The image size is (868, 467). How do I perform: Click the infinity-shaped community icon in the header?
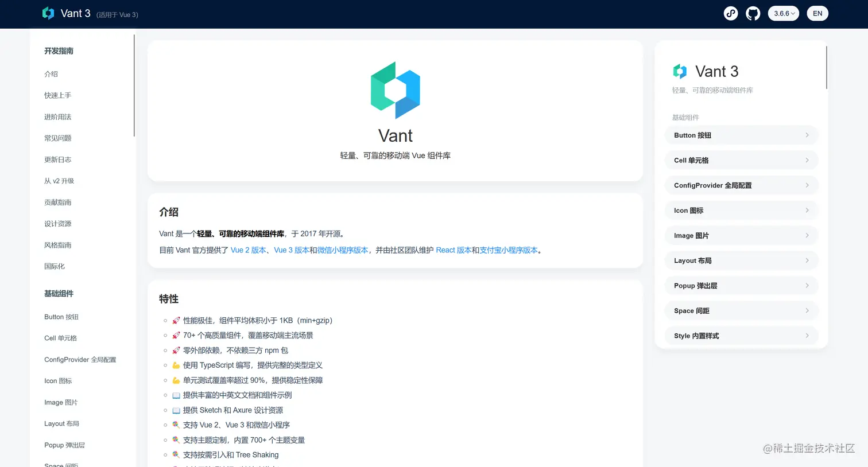click(x=730, y=13)
